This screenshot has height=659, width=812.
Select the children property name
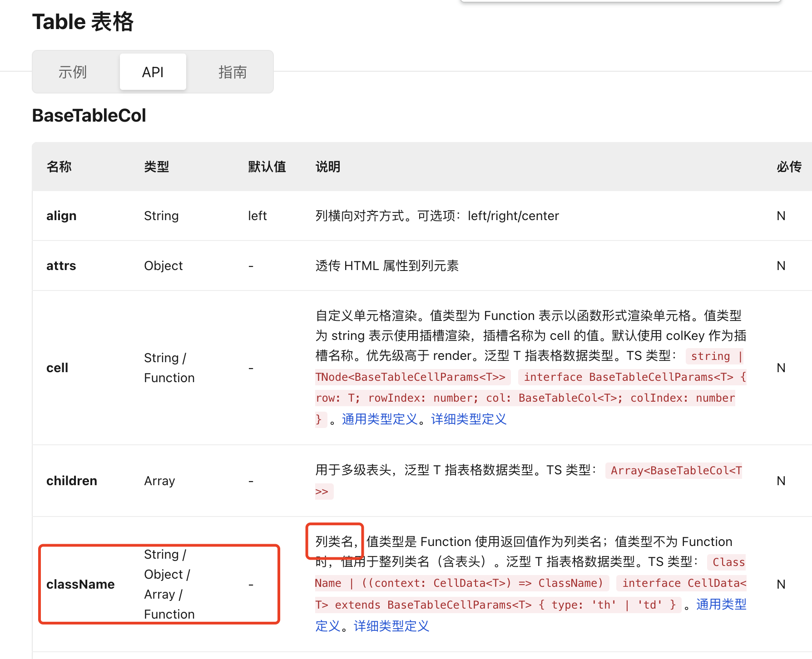point(71,481)
